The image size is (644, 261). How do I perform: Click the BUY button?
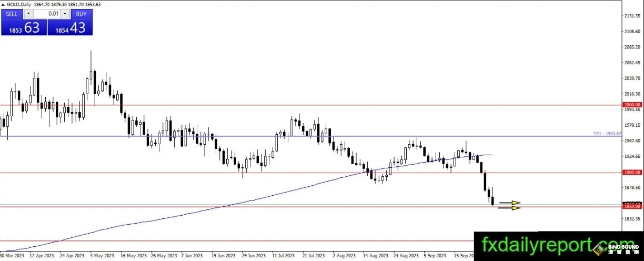[81, 14]
